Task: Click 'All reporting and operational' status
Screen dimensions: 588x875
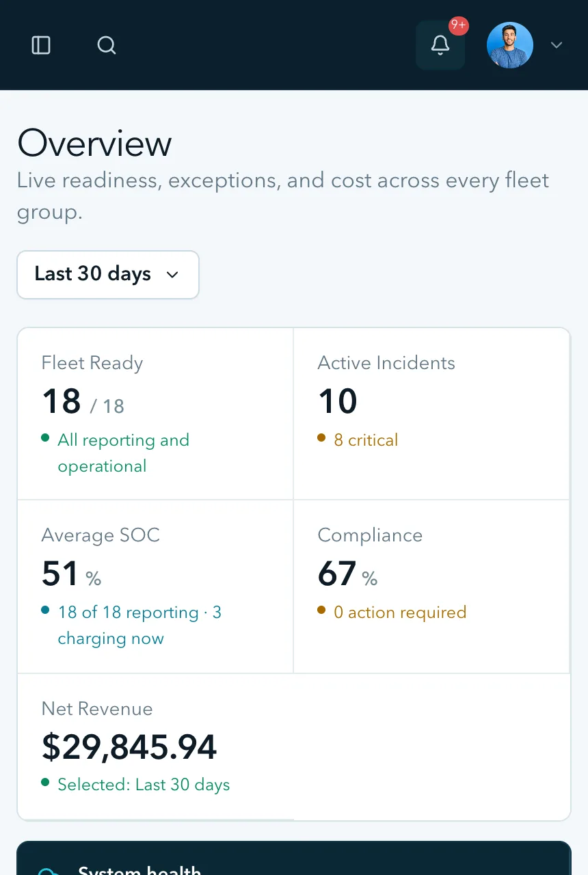Action: [123, 453]
